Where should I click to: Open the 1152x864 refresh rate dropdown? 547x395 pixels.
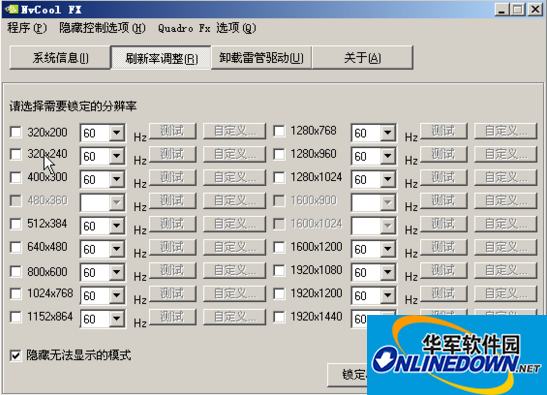[x=117, y=319]
